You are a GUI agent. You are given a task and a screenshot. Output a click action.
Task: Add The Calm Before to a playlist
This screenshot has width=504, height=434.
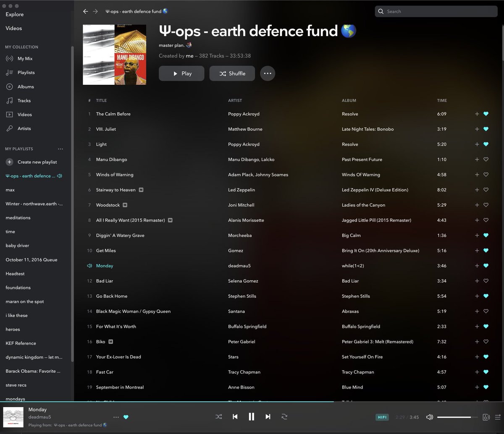477,114
